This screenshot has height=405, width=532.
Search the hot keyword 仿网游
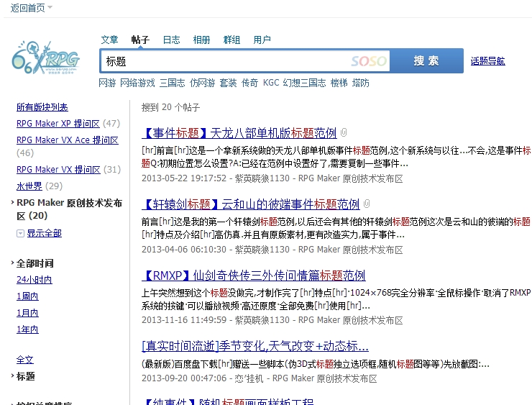click(x=202, y=83)
